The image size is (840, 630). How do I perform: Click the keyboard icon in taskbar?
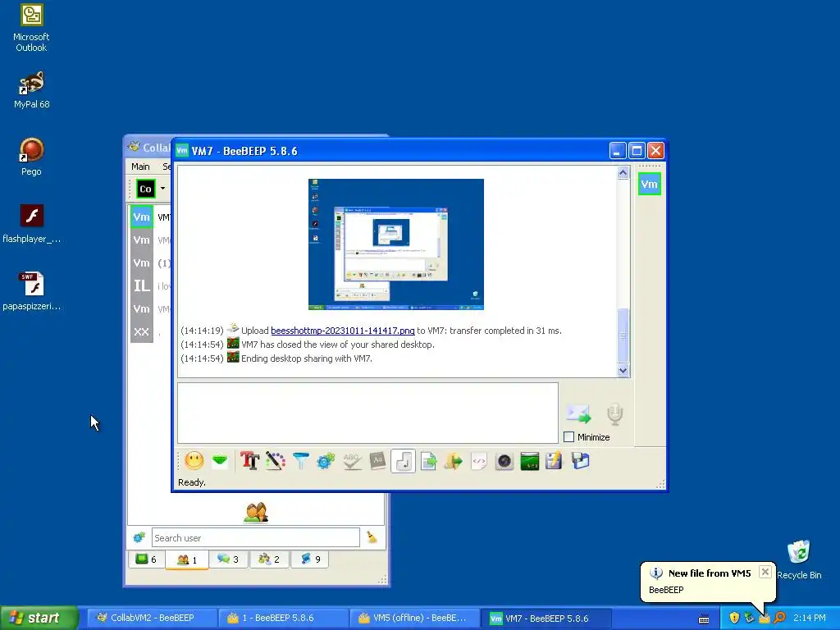[704, 619]
